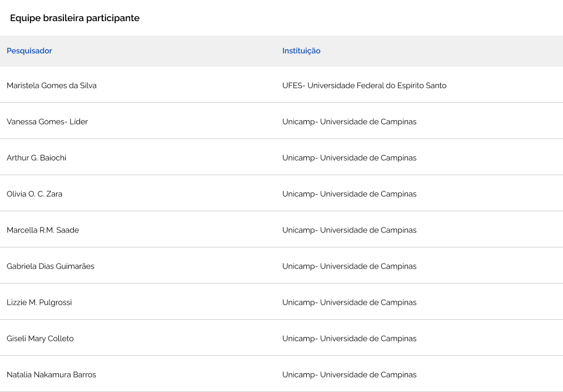563x392 pixels.
Task: Click the Instituição column header
Action: tap(301, 51)
